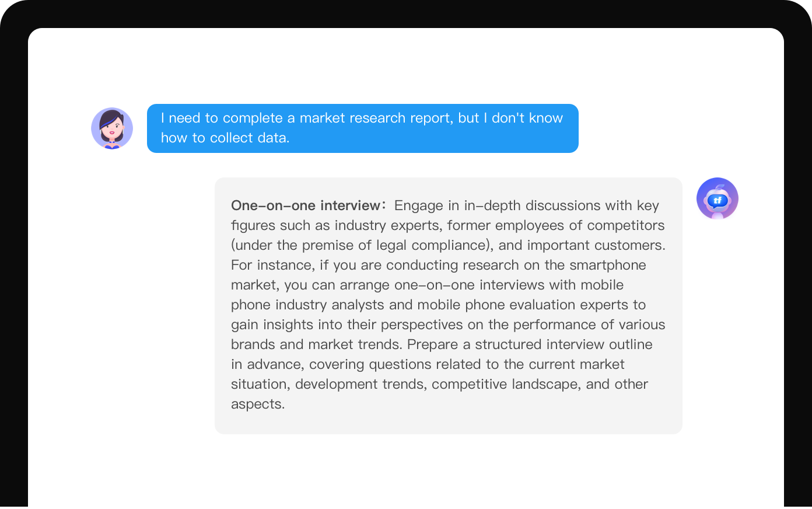The height and width of the screenshot is (509, 812).
Task: Click the bold "One-on-one interview" heading
Action: 306,205
